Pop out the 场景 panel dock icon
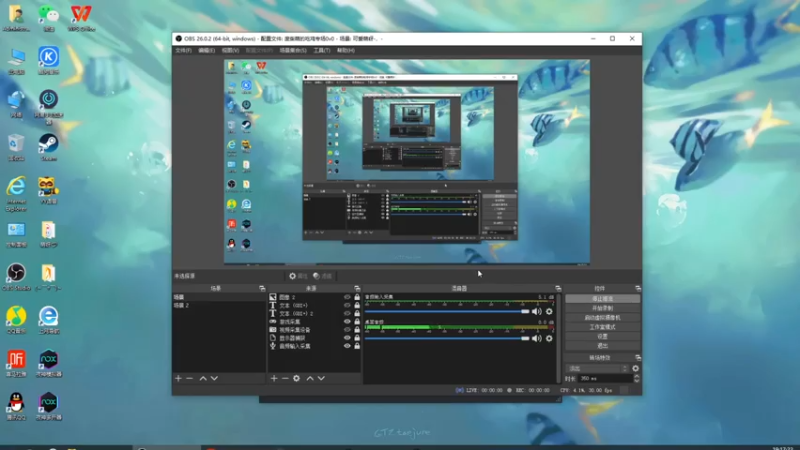Viewport: 800px width, 450px height. click(x=262, y=288)
